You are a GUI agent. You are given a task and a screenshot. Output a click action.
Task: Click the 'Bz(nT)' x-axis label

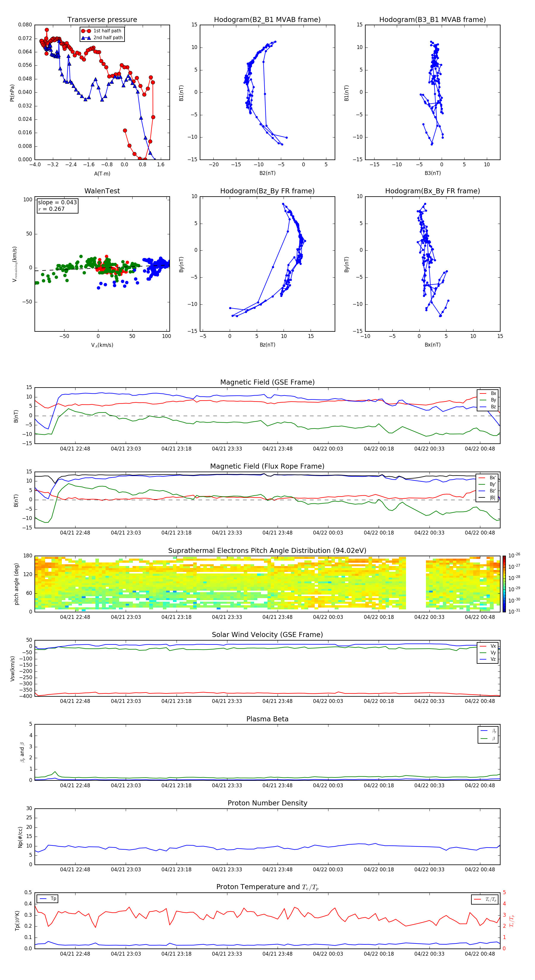pos(267,345)
